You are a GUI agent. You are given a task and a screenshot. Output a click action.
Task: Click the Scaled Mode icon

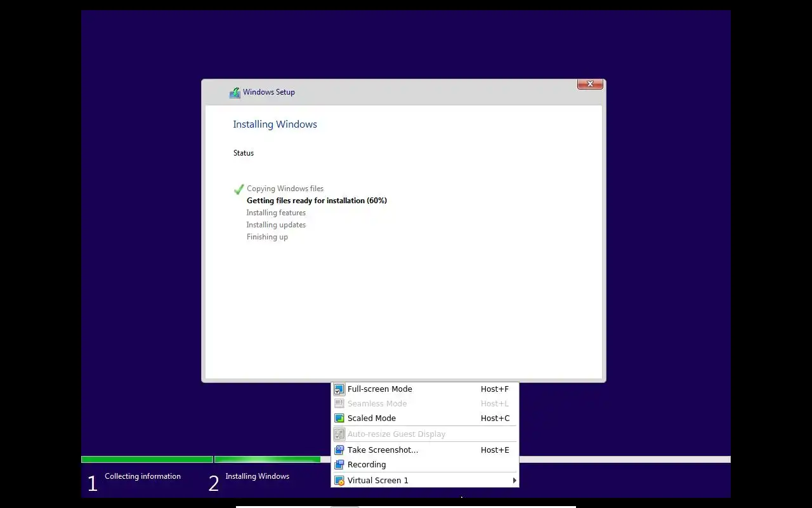339,418
